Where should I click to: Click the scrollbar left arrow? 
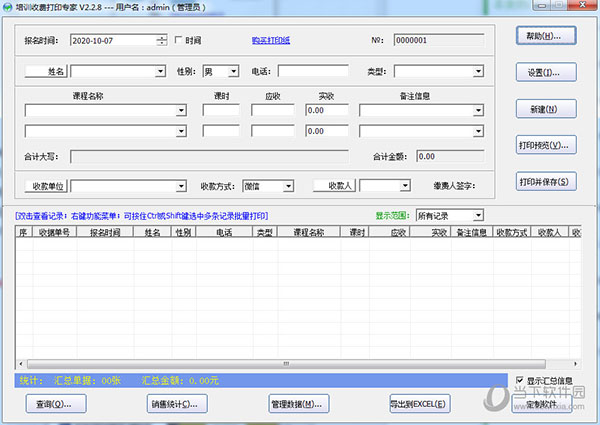[21, 363]
